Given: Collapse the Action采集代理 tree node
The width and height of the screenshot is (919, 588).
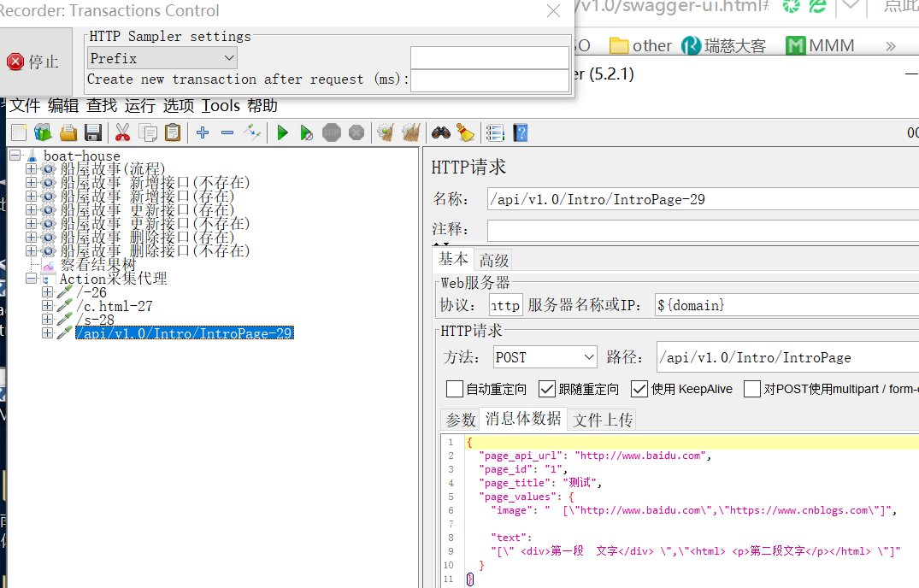Looking at the screenshot, I should tap(31, 279).
